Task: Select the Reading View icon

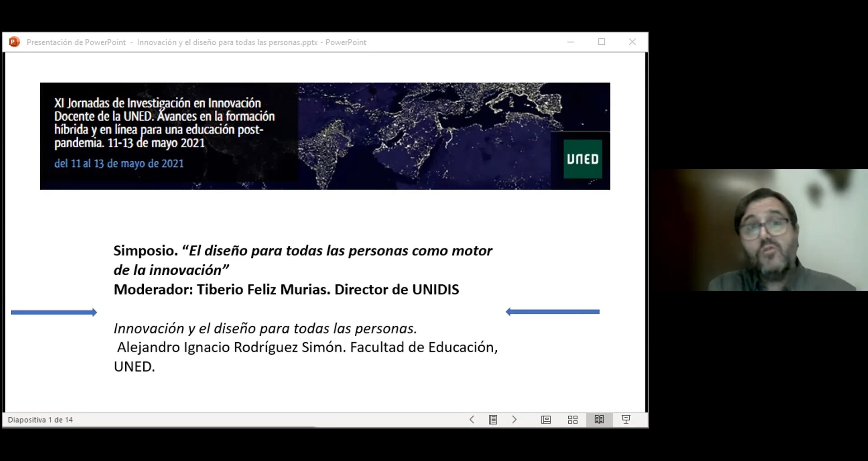Action: click(599, 419)
